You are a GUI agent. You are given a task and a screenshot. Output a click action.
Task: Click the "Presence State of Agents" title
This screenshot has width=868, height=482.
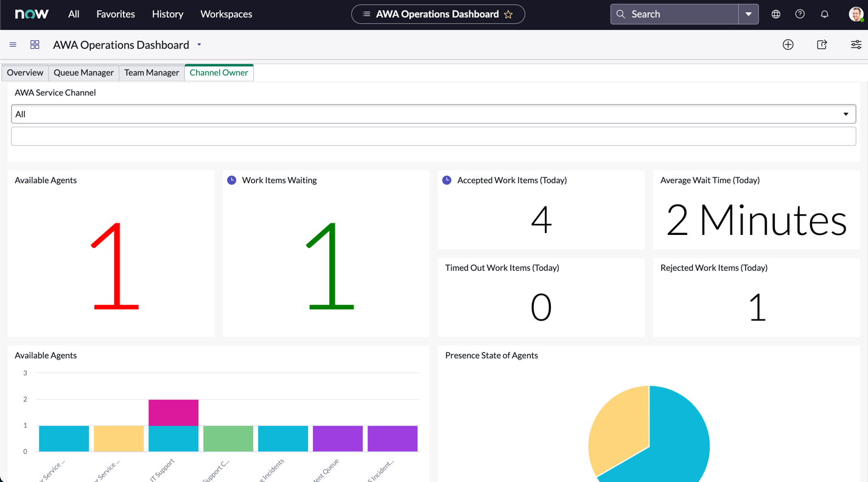pyautogui.click(x=491, y=355)
